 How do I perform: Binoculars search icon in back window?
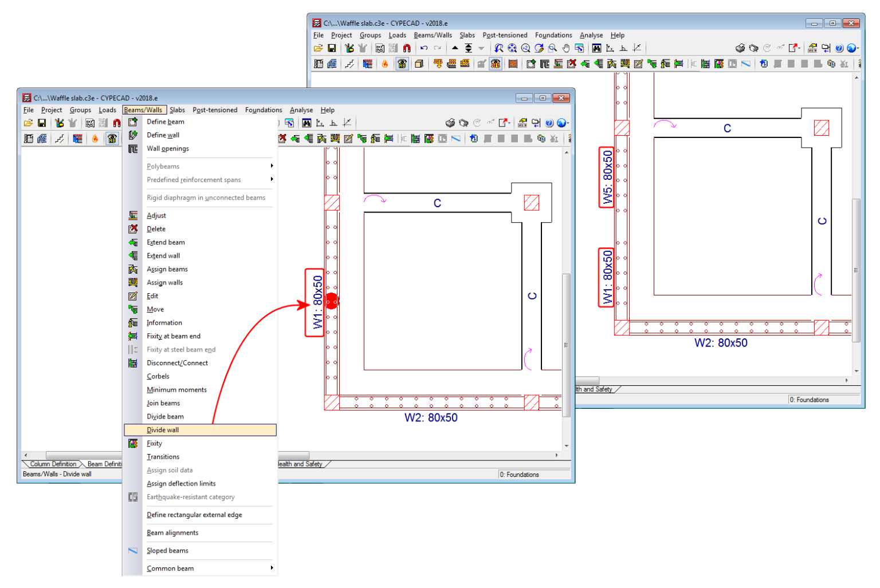597,48
